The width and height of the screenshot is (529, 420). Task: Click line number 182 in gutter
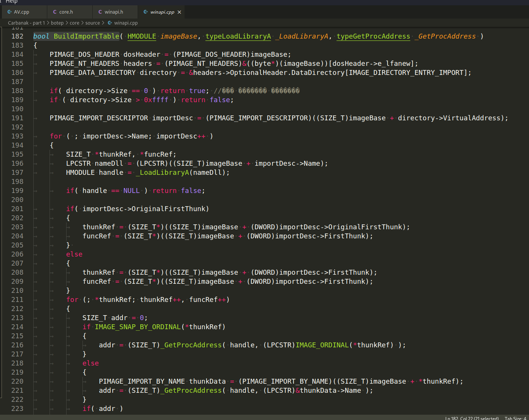pos(17,36)
